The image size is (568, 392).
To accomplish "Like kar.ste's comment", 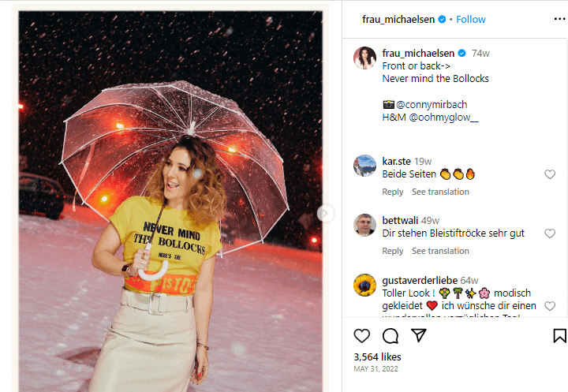I will point(550,174).
